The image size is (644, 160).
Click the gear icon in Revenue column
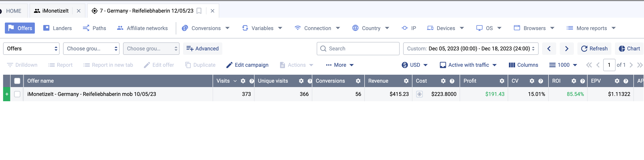[x=406, y=81]
